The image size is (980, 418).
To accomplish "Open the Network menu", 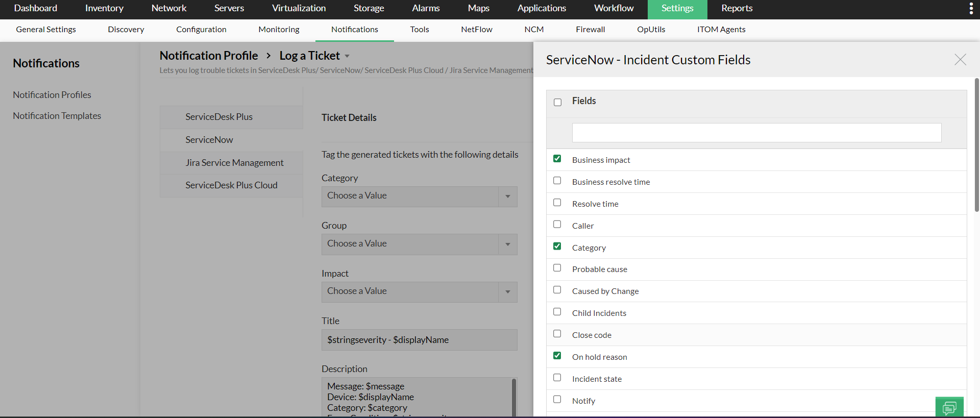I will pos(169,8).
